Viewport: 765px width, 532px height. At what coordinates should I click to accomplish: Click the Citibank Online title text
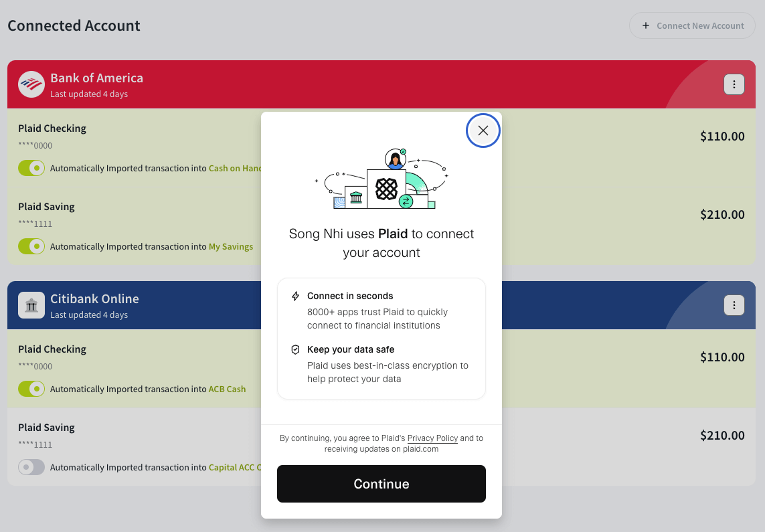94,299
